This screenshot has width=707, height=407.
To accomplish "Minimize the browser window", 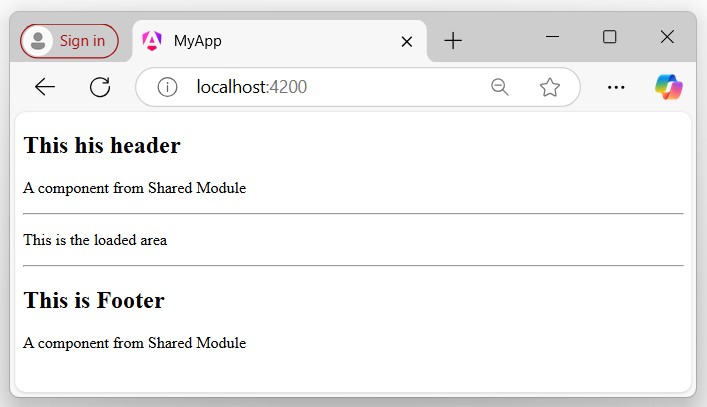I will [552, 37].
